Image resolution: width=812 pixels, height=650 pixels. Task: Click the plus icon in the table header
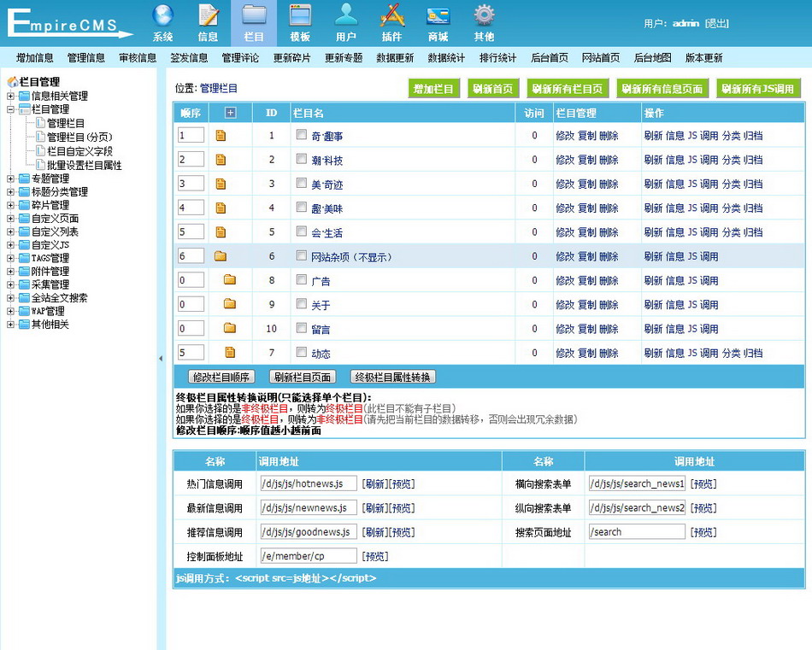tap(231, 112)
